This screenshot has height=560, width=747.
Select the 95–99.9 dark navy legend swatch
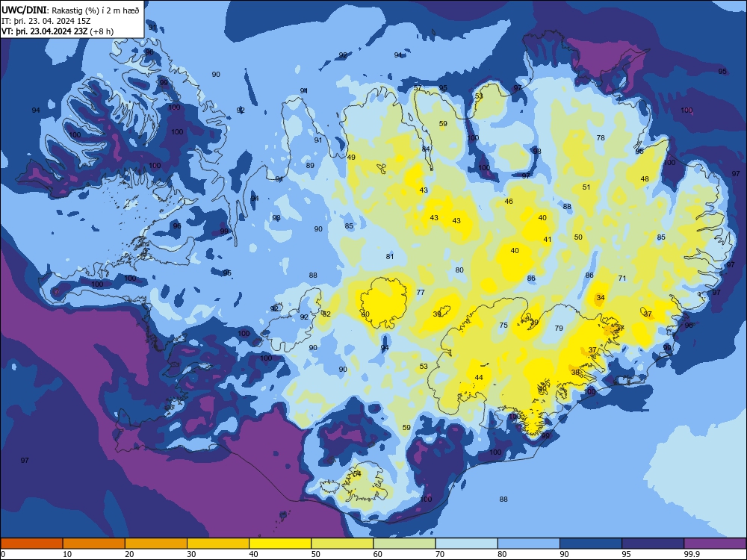point(653,544)
